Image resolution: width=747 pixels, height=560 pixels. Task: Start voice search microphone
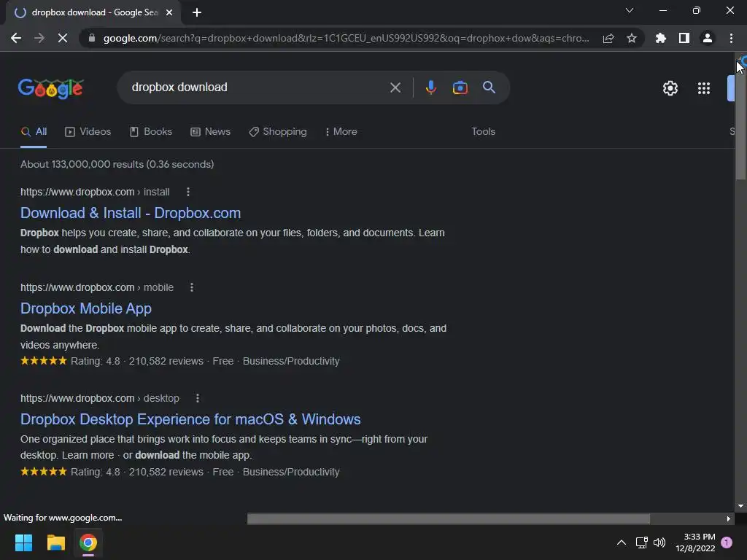430,87
